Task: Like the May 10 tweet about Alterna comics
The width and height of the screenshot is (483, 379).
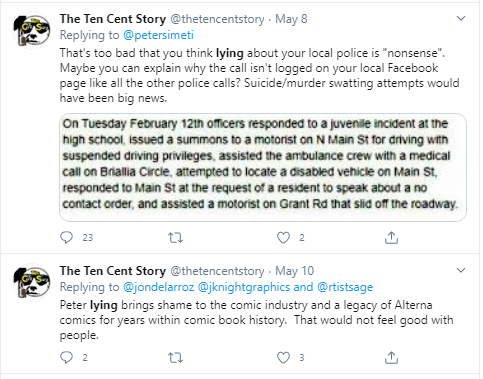Action: coord(284,358)
